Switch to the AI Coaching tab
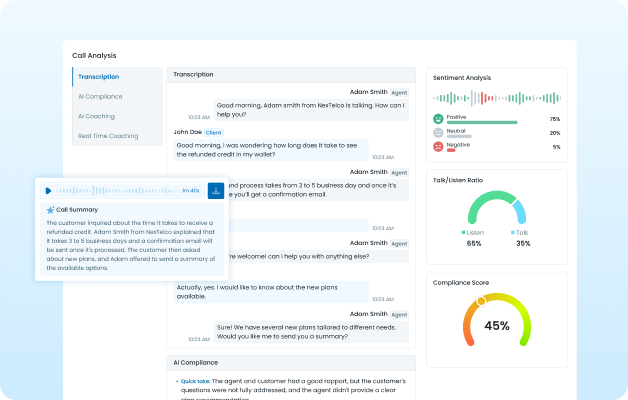The width and height of the screenshot is (628, 400). coord(97,116)
